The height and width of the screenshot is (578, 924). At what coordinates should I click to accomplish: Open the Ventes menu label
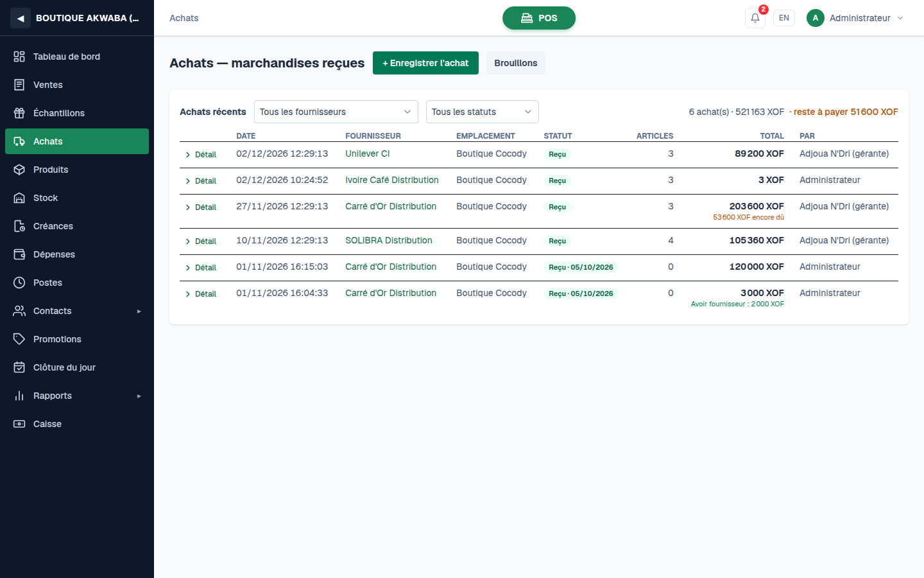(x=48, y=85)
